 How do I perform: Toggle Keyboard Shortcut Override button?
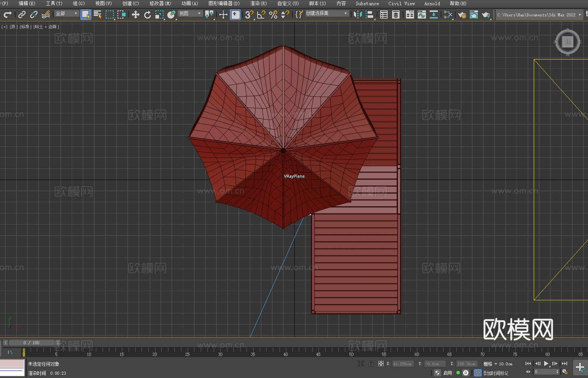tap(235, 14)
